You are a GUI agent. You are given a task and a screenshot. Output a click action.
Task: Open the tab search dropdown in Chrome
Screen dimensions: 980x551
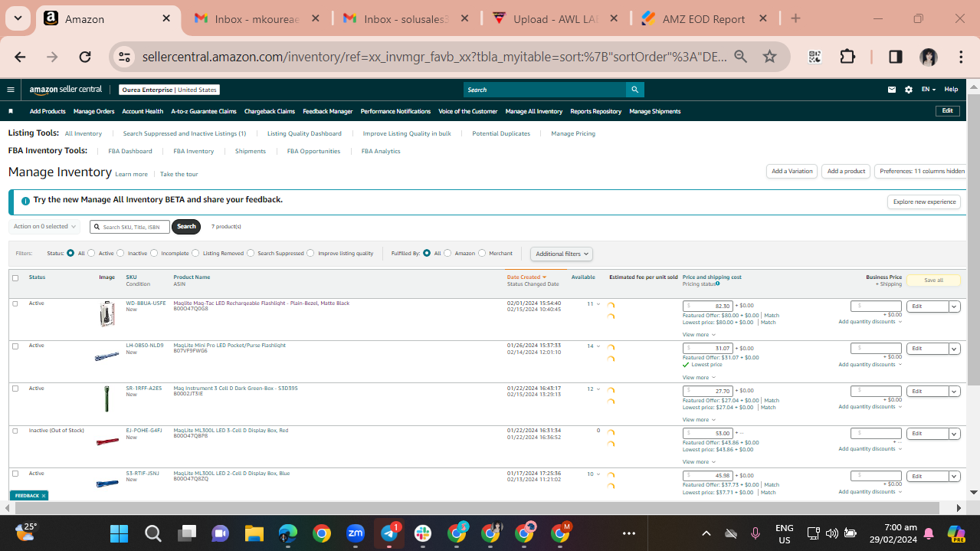17,18
